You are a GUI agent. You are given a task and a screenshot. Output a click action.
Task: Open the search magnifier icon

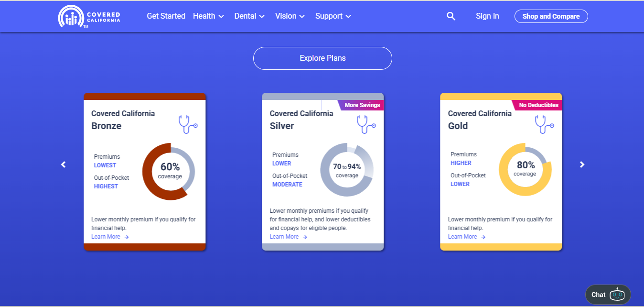point(451,16)
